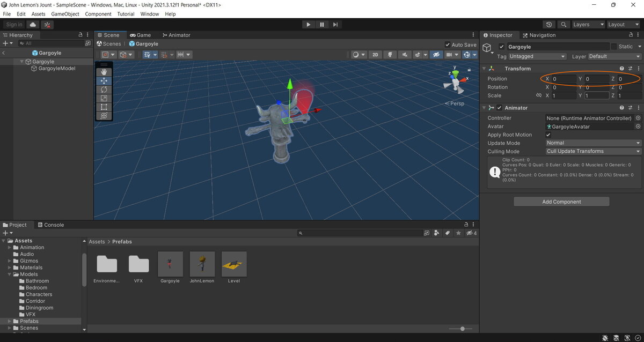The width and height of the screenshot is (644, 342).
Task: Collapse the Models folder in Project tree
Action: tap(10, 274)
